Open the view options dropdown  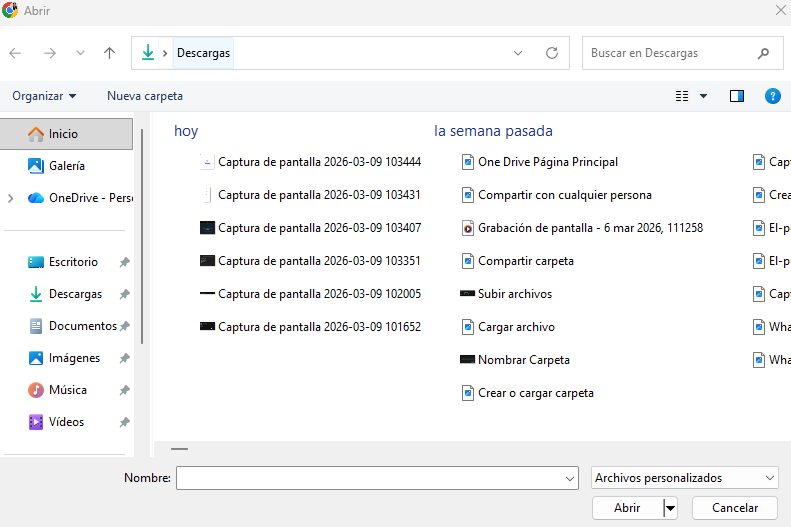click(703, 96)
